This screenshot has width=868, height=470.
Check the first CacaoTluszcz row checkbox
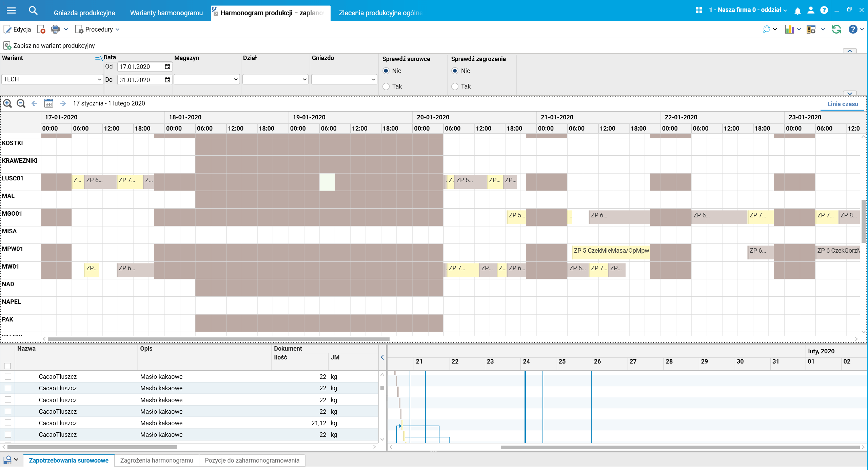click(x=8, y=376)
